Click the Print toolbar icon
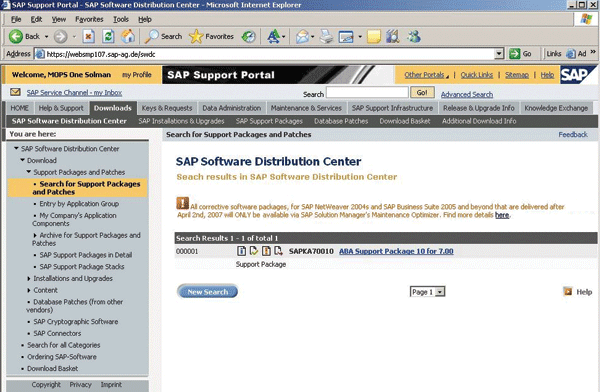600x392 pixels. (326, 37)
